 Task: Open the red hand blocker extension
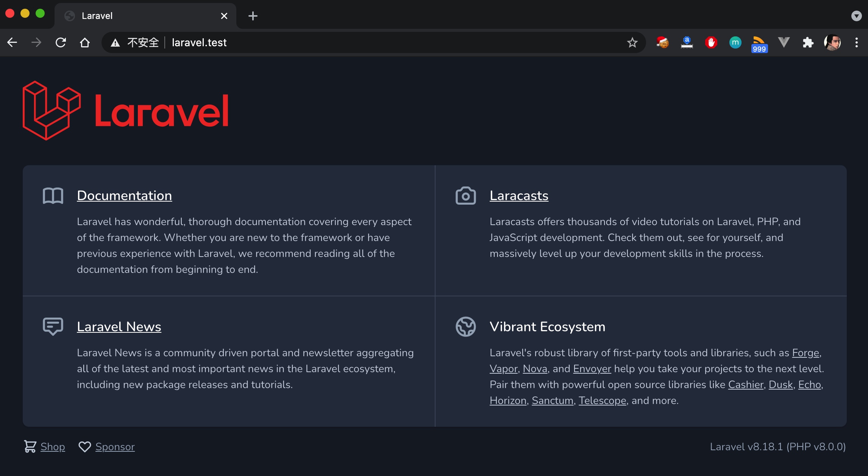(x=711, y=42)
